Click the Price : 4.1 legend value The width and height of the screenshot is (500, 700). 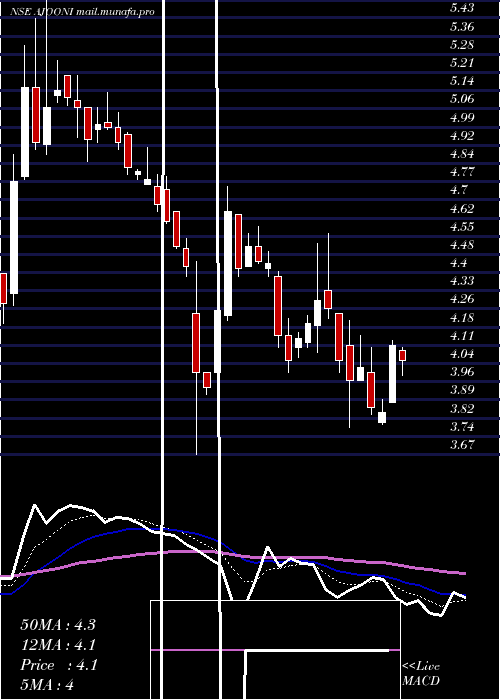coord(59,665)
